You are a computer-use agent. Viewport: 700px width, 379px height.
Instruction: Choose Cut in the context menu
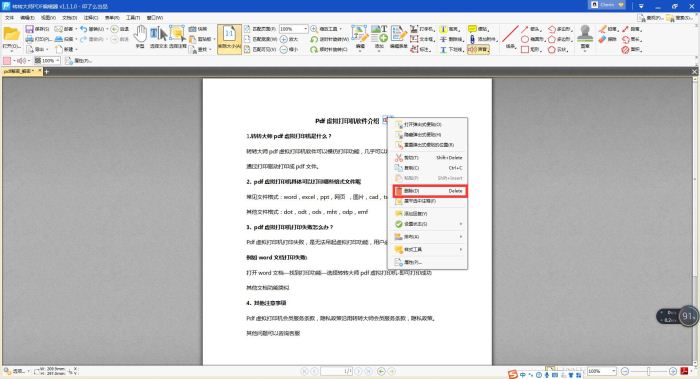(428, 158)
